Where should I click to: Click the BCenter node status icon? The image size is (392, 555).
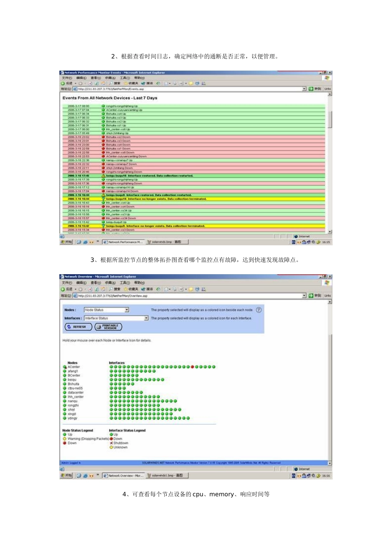pos(65,375)
